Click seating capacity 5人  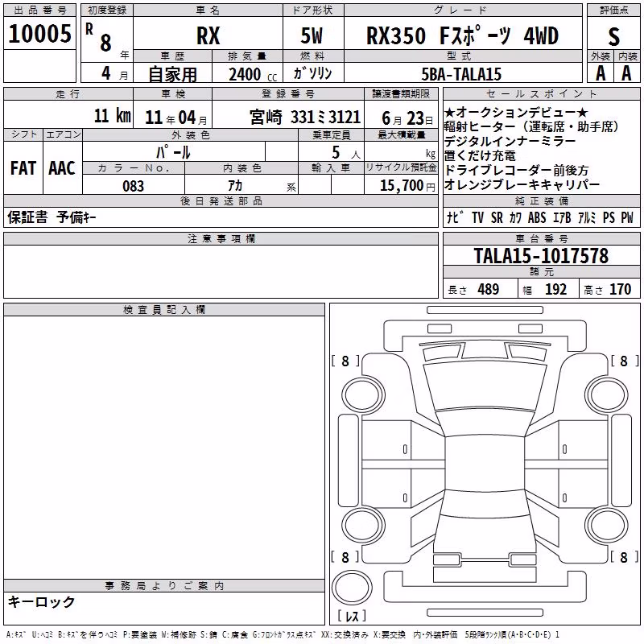click(346, 153)
